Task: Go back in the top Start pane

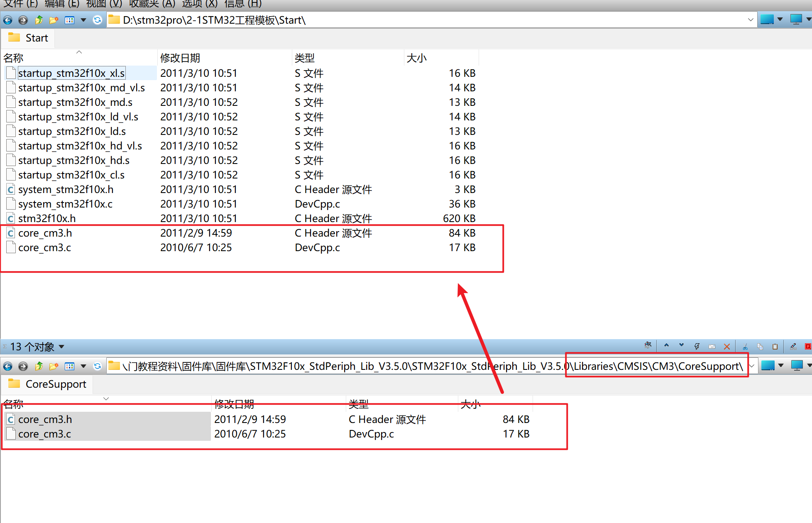Action: tap(8, 20)
